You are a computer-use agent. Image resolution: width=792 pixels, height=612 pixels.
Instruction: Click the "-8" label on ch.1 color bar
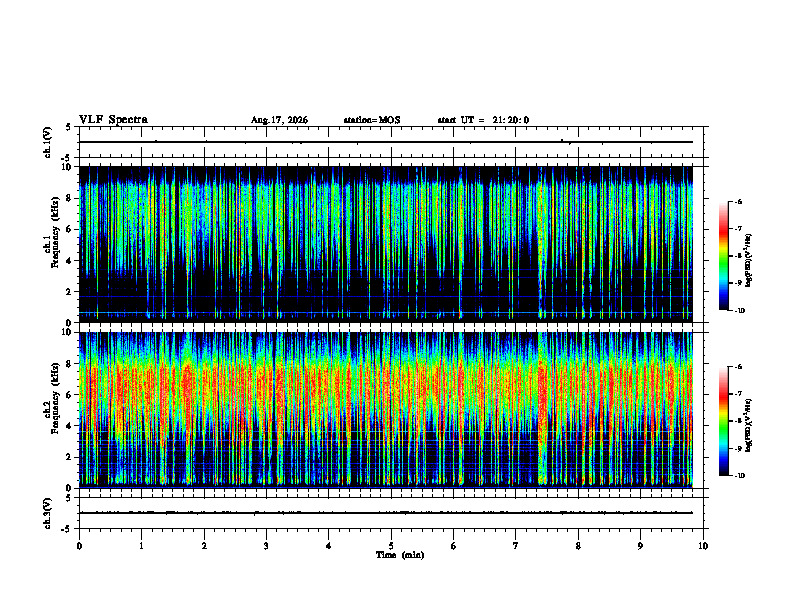pyautogui.click(x=739, y=256)
